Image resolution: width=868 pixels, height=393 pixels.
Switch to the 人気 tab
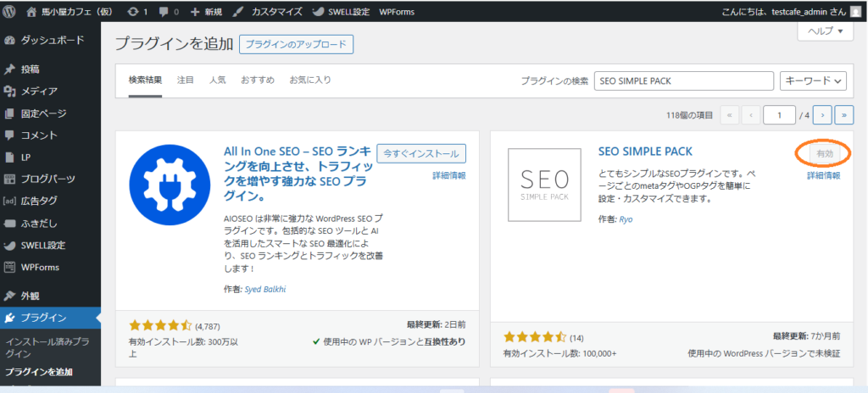point(218,80)
